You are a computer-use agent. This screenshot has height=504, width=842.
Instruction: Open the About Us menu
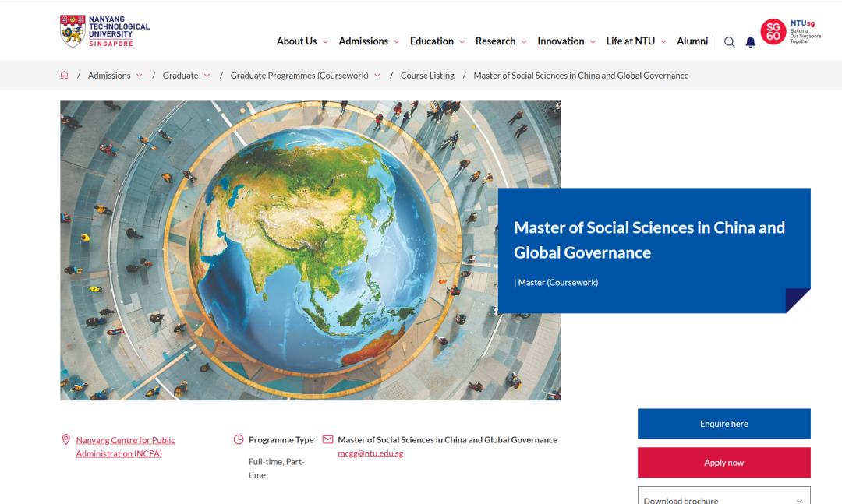(x=302, y=41)
